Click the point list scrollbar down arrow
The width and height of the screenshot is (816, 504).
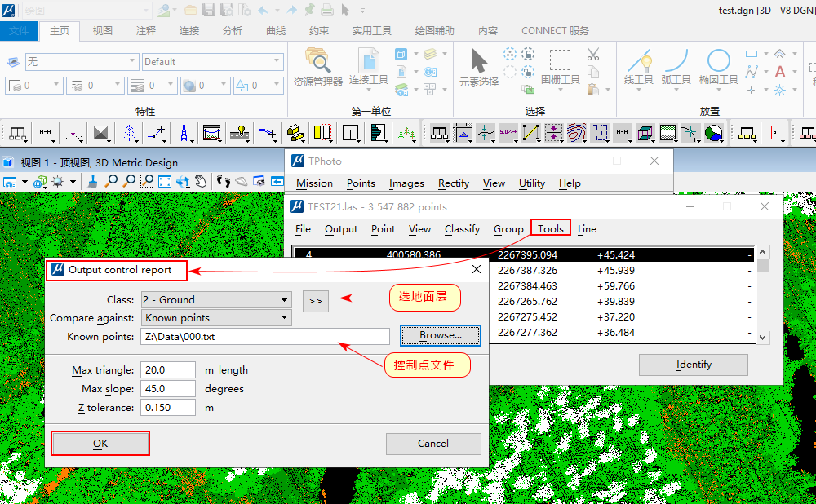pyautogui.click(x=762, y=337)
